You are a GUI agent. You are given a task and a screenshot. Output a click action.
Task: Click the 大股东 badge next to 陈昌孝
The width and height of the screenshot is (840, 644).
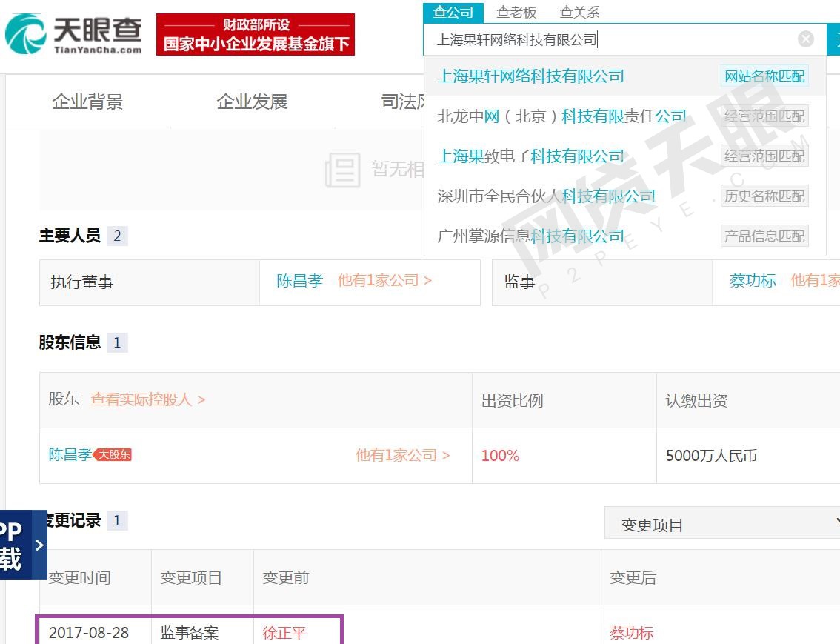coord(113,455)
